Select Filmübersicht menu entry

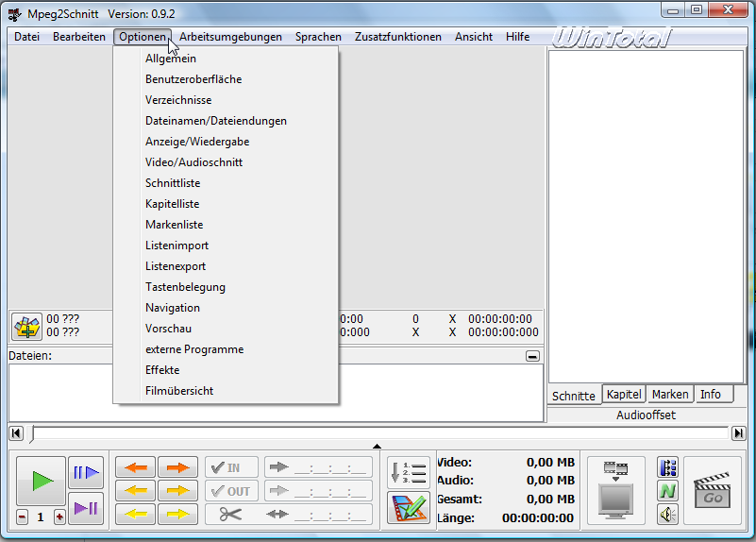coord(226,390)
